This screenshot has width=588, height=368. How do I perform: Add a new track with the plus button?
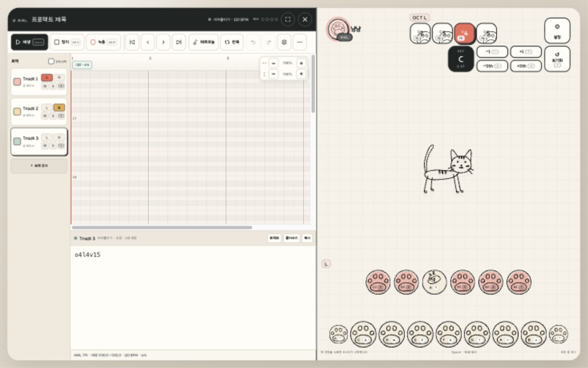click(x=39, y=166)
